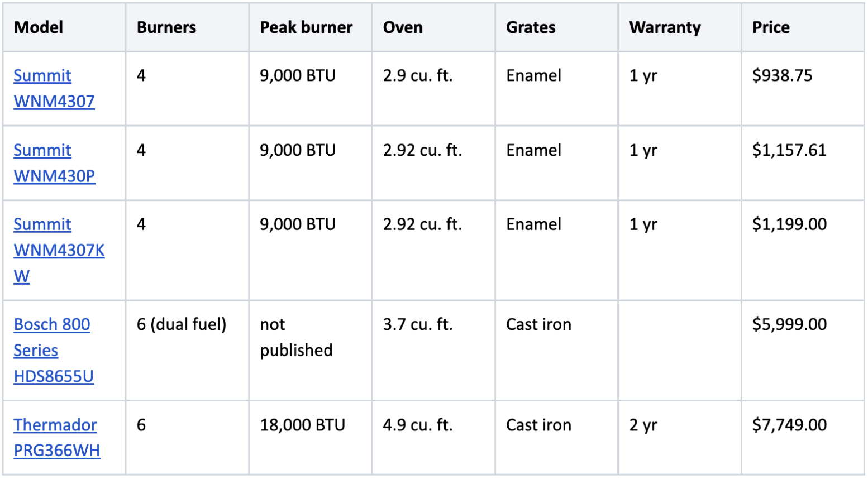Image resolution: width=868 pixels, height=479 pixels.
Task: Select the 4.9 cu. ft. oven cell
Action: point(433,438)
